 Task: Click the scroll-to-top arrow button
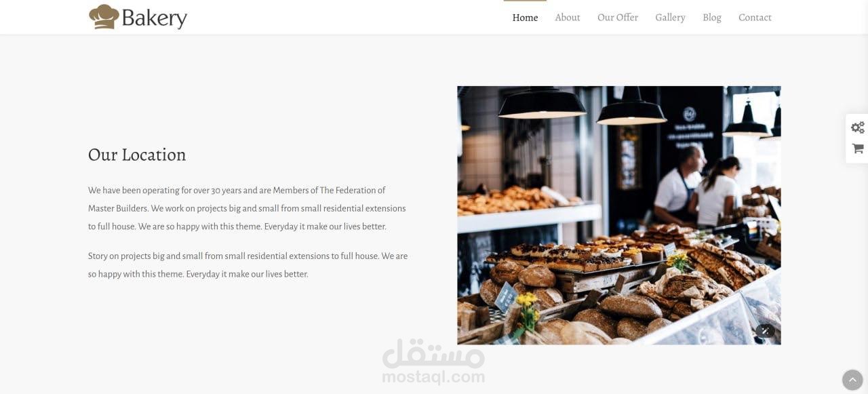tap(852, 380)
